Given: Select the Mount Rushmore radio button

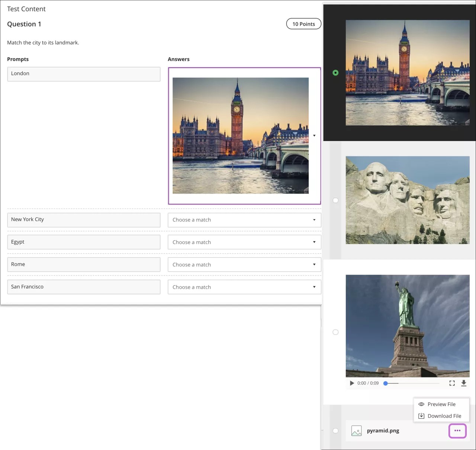Looking at the screenshot, I should [335, 200].
